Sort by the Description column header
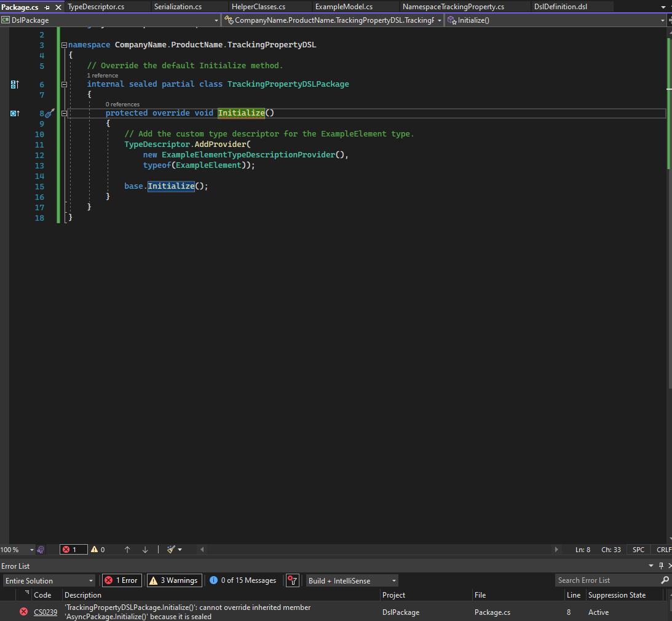Image resolution: width=672 pixels, height=621 pixels. (83, 595)
